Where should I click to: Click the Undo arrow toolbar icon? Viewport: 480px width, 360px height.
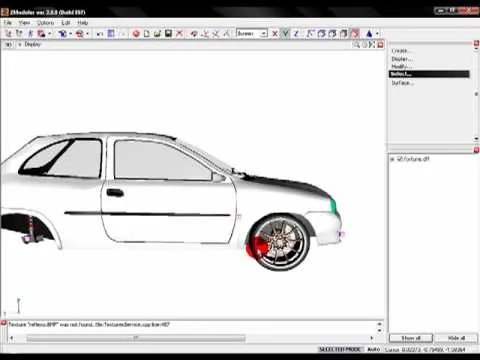click(x=100, y=34)
